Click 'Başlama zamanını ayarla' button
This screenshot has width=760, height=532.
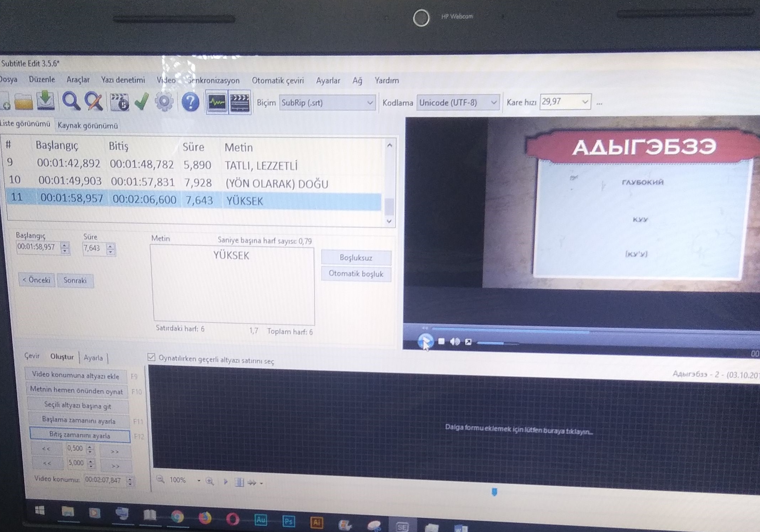point(79,420)
